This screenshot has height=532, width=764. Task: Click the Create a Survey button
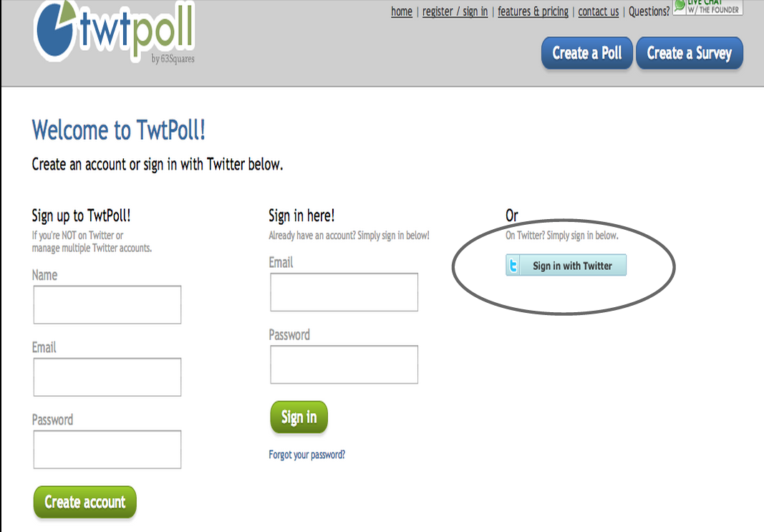click(x=690, y=52)
